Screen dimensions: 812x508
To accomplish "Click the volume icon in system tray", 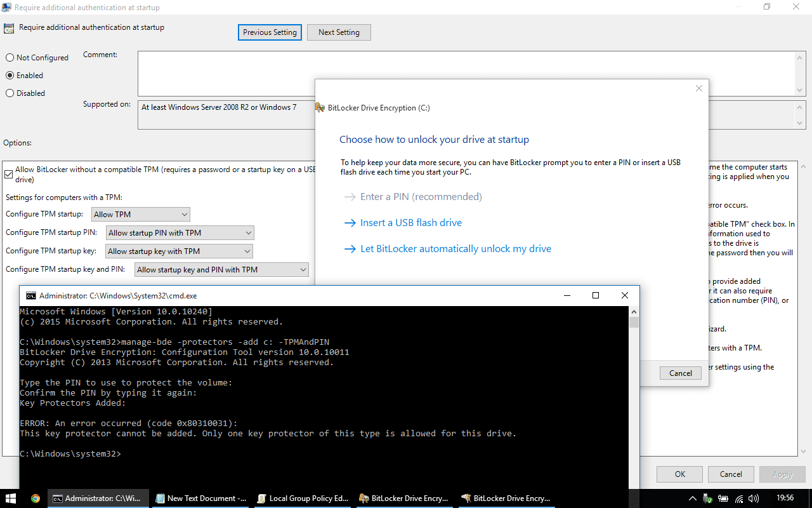I will 754,498.
